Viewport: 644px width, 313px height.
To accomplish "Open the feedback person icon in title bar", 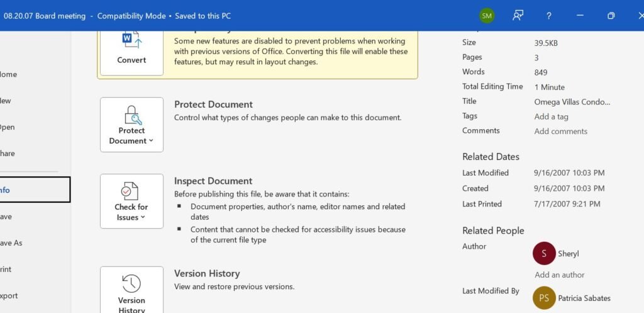I will click(518, 16).
